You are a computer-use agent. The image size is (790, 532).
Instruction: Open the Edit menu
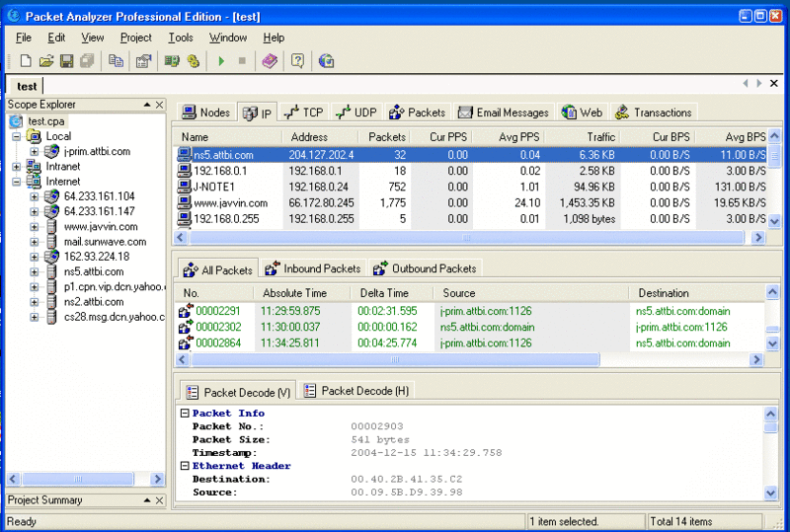(56, 38)
